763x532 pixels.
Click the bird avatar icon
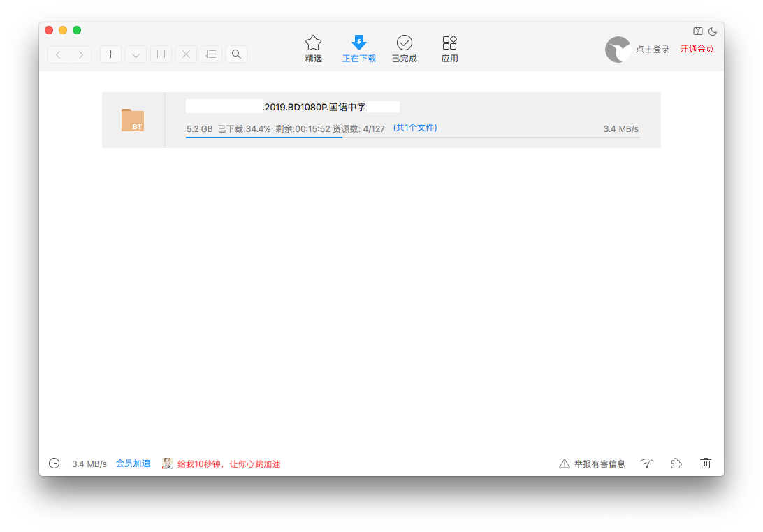pyautogui.click(x=618, y=49)
